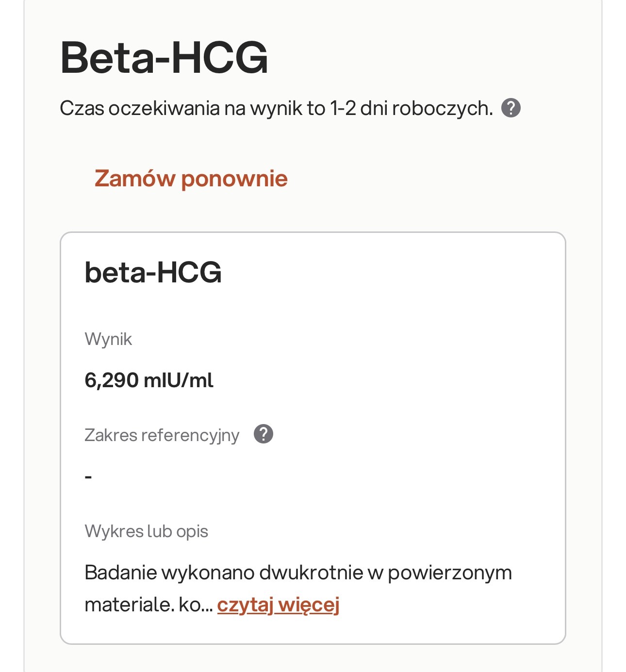Screen dimensions: 626x672
Task: Click the word 'więcej' in the read-more link
Action: coord(309,605)
